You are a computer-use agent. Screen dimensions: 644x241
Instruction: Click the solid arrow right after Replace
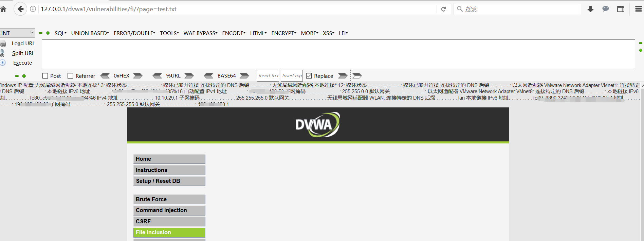click(x=343, y=76)
